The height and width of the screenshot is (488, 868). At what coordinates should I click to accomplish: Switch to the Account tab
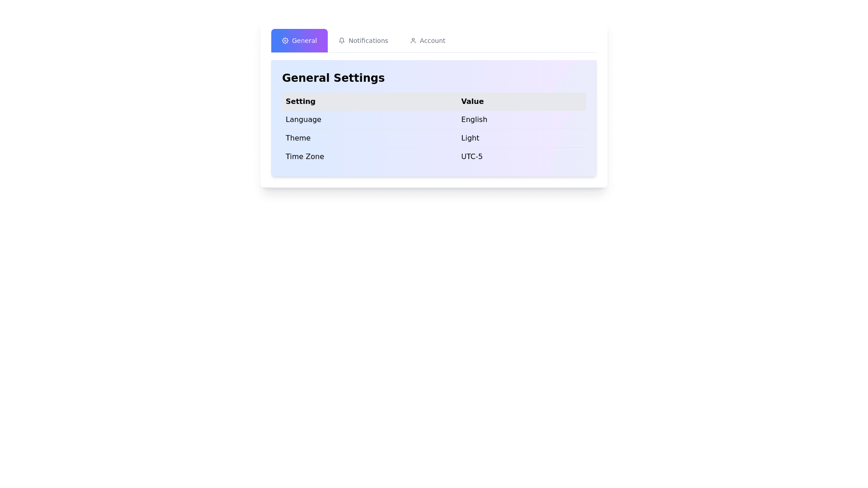tap(432, 41)
